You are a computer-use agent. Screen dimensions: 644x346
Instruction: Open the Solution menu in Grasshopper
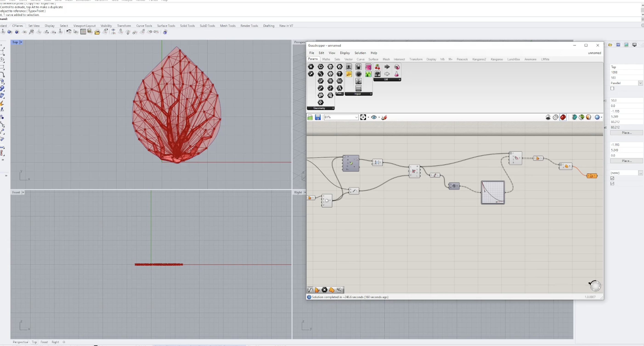360,53
